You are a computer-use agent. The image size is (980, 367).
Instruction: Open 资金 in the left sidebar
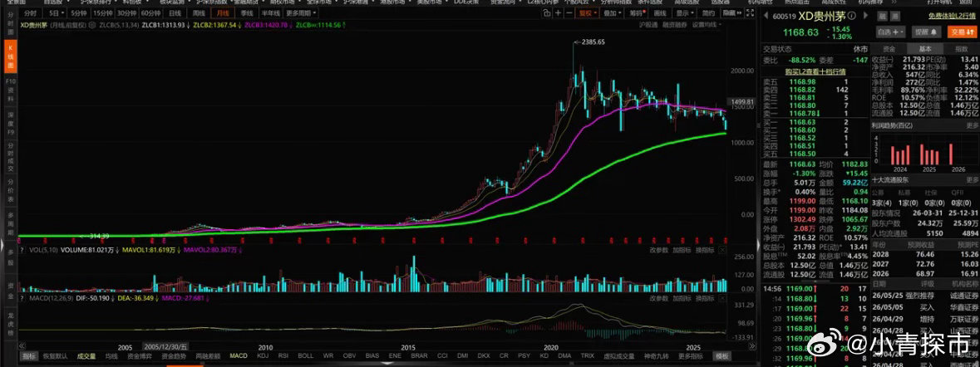(9, 290)
